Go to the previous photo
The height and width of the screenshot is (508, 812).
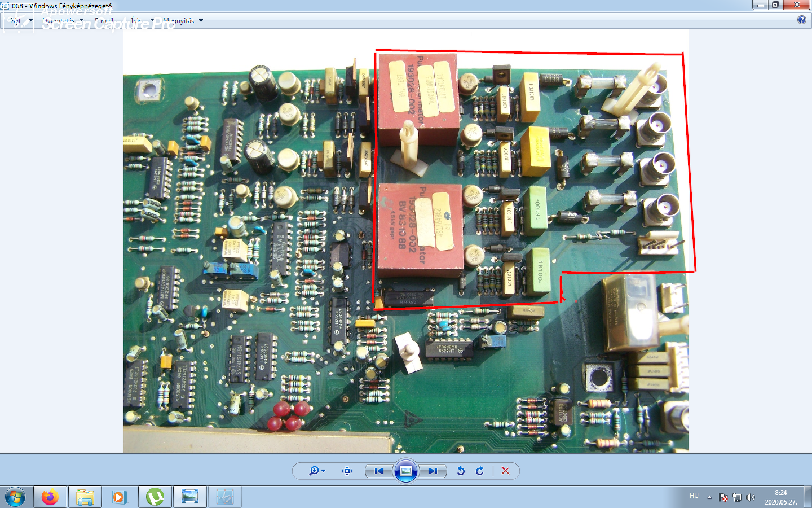pyautogui.click(x=379, y=471)
